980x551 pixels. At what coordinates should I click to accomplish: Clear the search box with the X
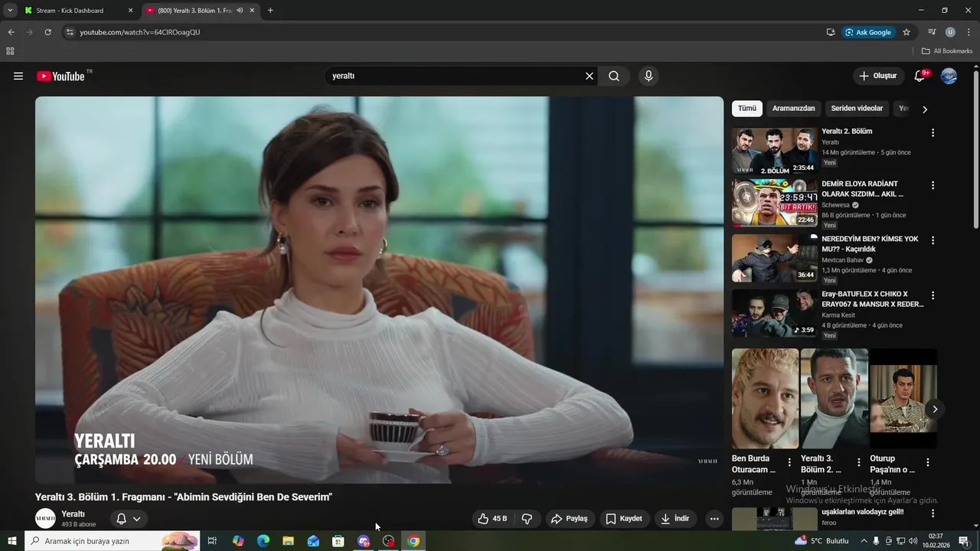coord(590,76)
